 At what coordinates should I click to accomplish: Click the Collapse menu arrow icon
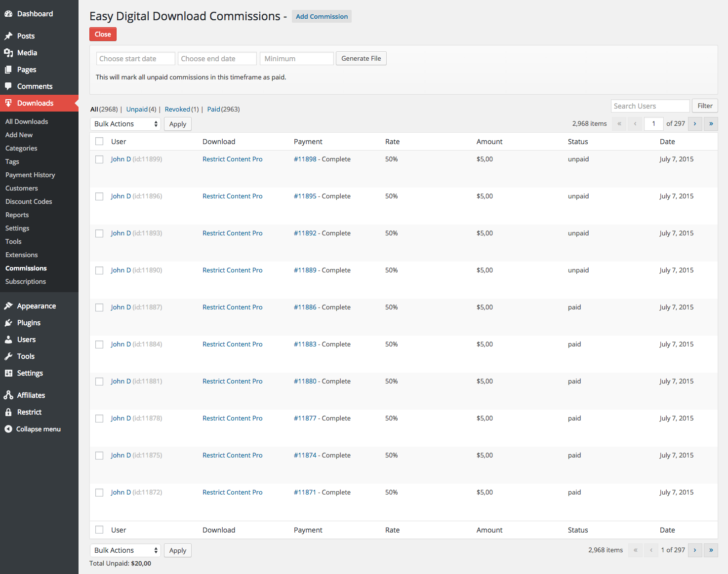8,429
